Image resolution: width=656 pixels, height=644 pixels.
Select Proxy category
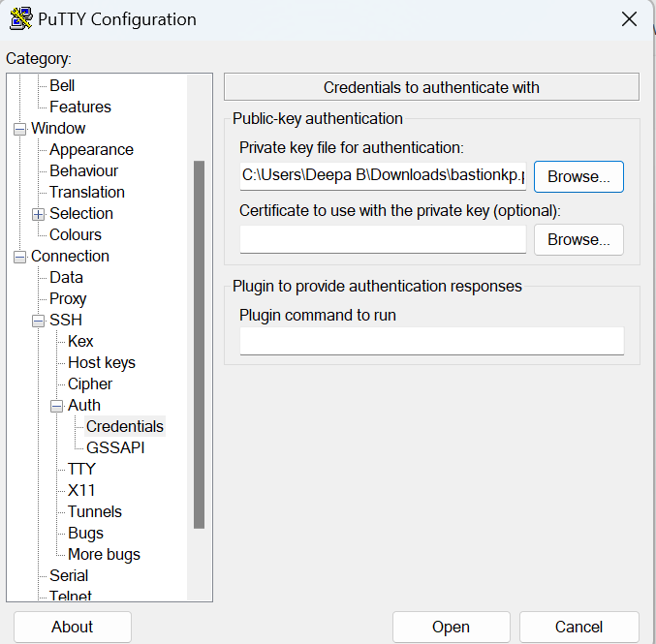pos(68,299)
